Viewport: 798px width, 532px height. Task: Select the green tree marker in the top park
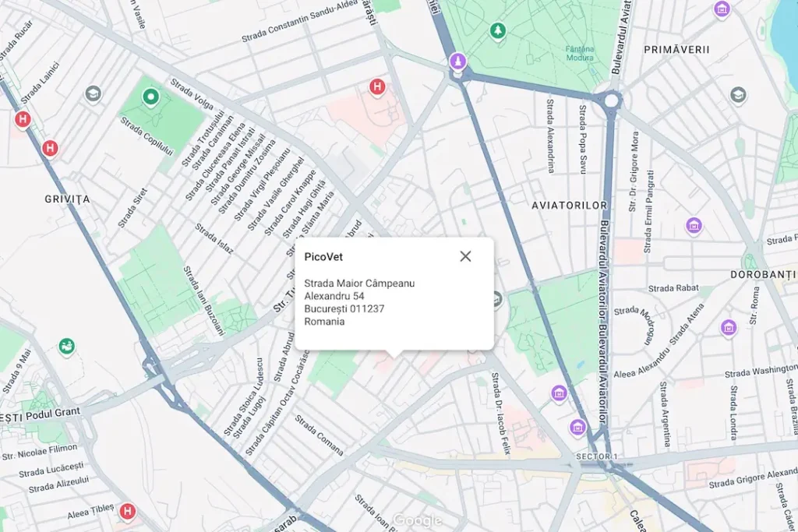click(x=497, y=30)
